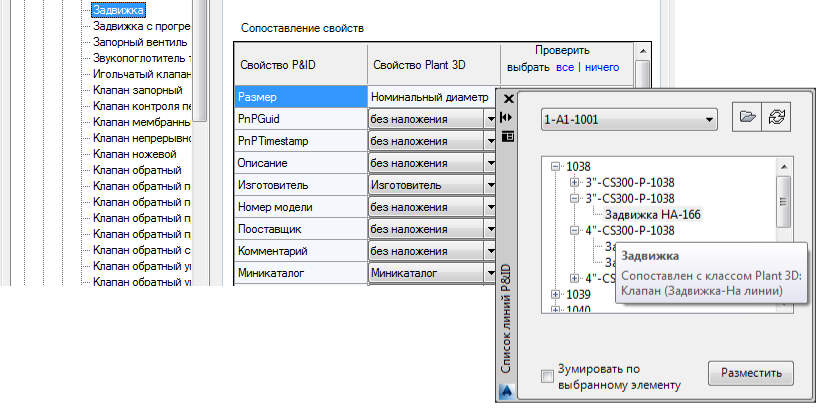Select Задвижка с прогре... tree item
Screen dimensions: 821x408
(x=141, y=26)
